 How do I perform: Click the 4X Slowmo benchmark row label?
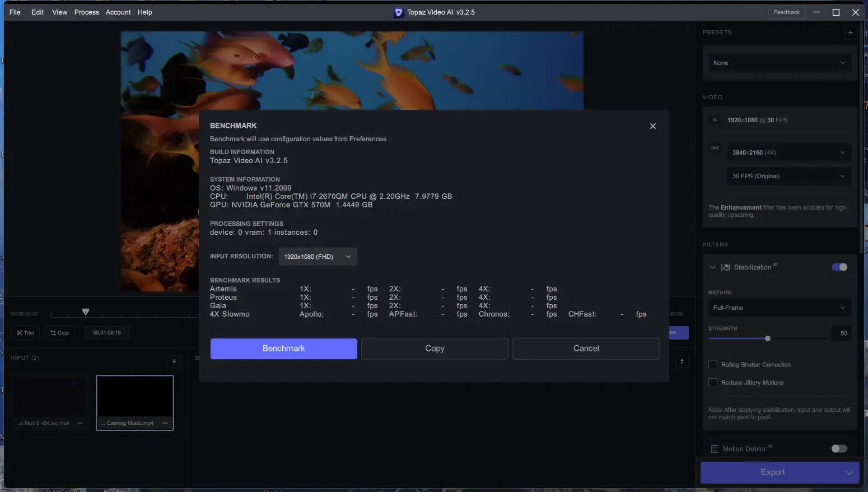click(x=230, y=314)
